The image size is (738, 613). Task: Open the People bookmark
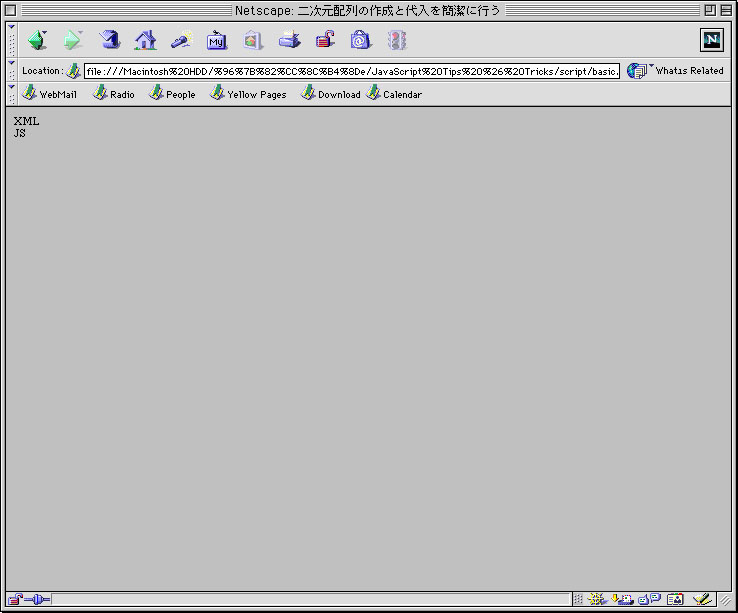[172, 94]
